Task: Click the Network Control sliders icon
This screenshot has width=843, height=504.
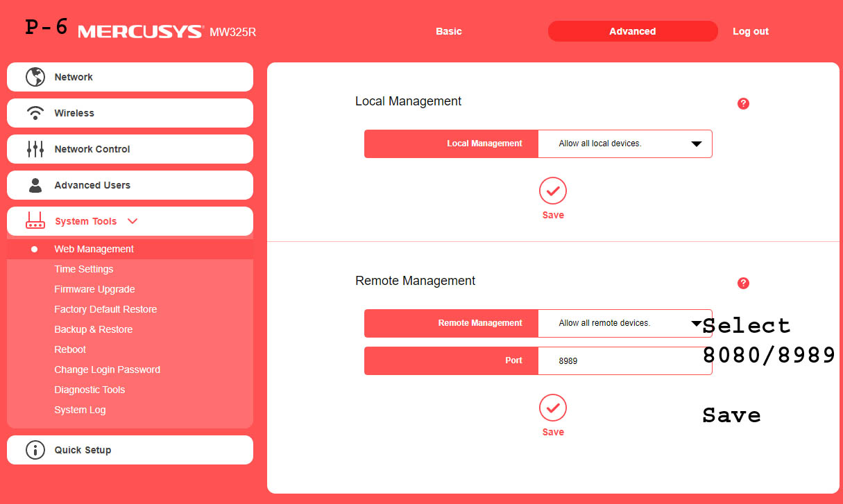Action: (x=35, y=149)
